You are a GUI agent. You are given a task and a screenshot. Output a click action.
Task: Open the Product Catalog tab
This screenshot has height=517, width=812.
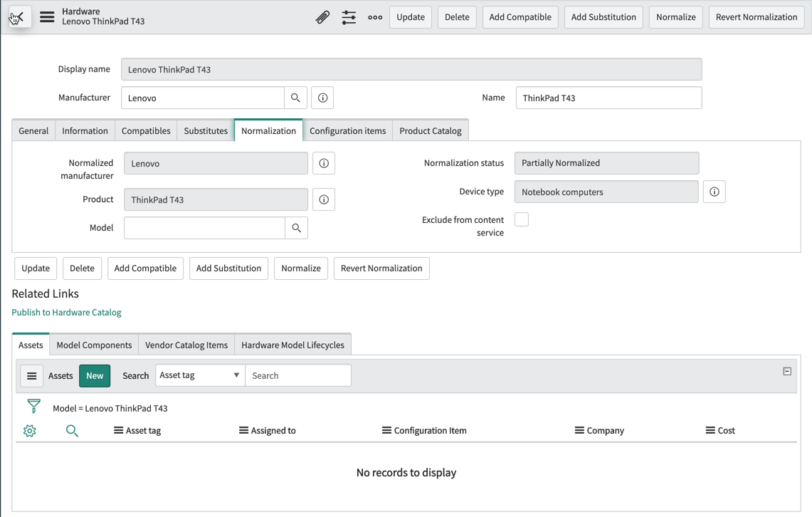coord(431,130)
